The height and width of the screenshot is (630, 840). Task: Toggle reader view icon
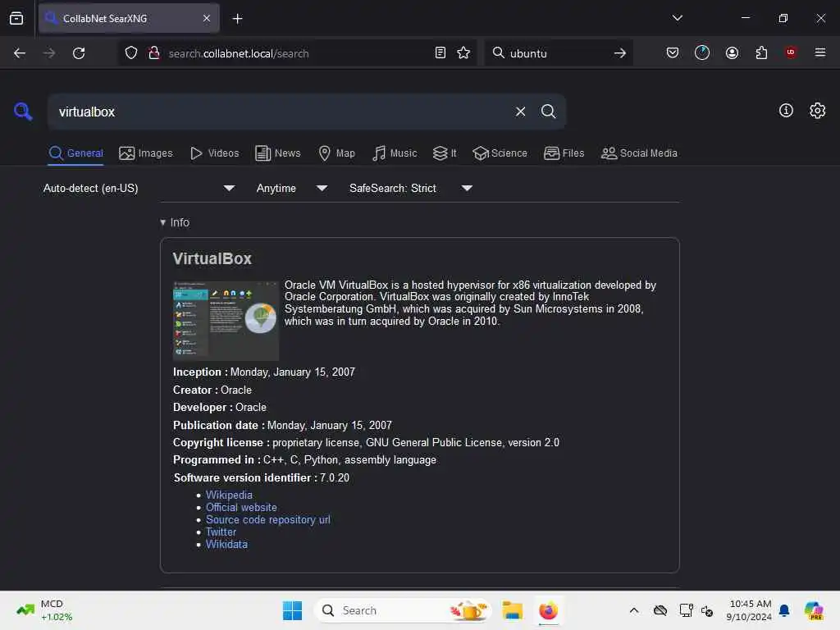click(441, 53)
